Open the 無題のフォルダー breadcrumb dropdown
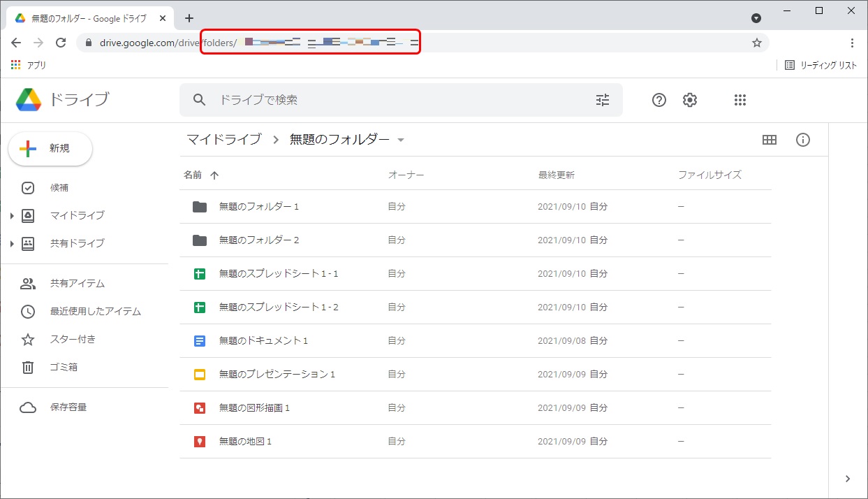The height and width of the screenshot is (499, 868). 400,140
